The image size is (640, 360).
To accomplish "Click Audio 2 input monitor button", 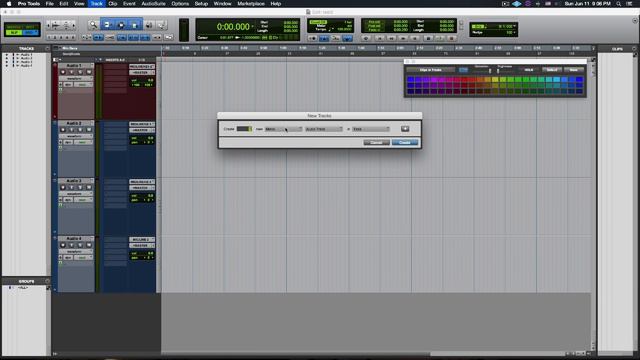I will coord(71,129).
